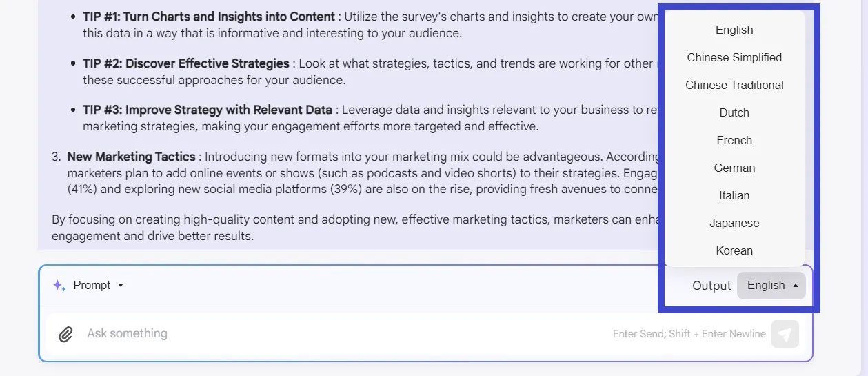The width and height of the screenshot is (868, 376).
Task: Select Dutch as output language
Action: click(x=734, y=112)
